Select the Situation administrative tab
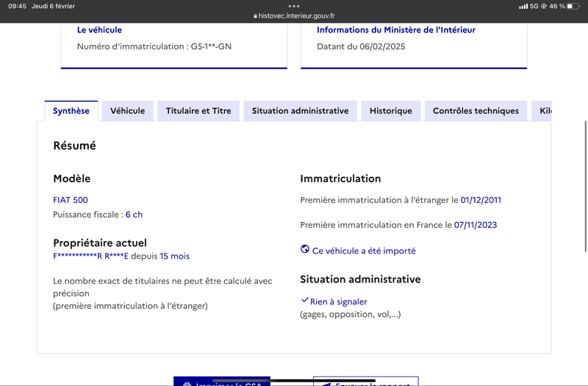The width and height of the screenshot is (588, 386). pyautogui.click(x=300, y=111)
